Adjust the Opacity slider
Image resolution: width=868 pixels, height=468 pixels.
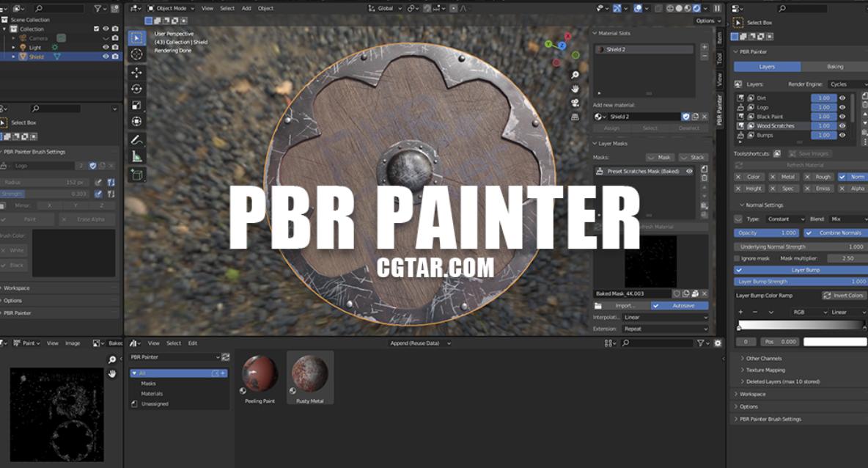pos(767,233)
